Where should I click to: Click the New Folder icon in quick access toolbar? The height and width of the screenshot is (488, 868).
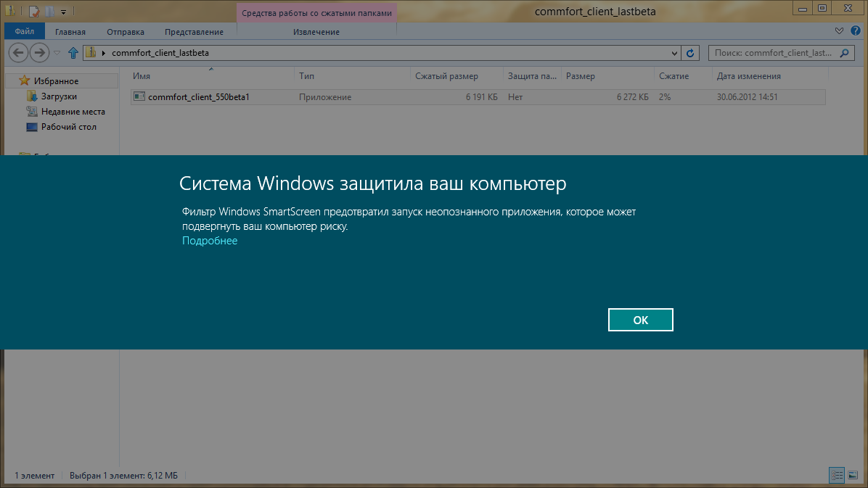49,11
